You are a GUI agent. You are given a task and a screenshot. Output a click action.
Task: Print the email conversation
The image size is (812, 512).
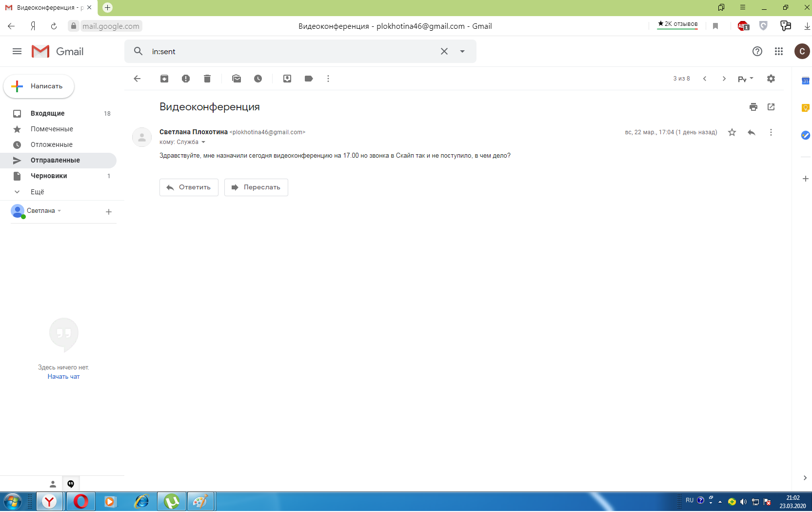753,107
